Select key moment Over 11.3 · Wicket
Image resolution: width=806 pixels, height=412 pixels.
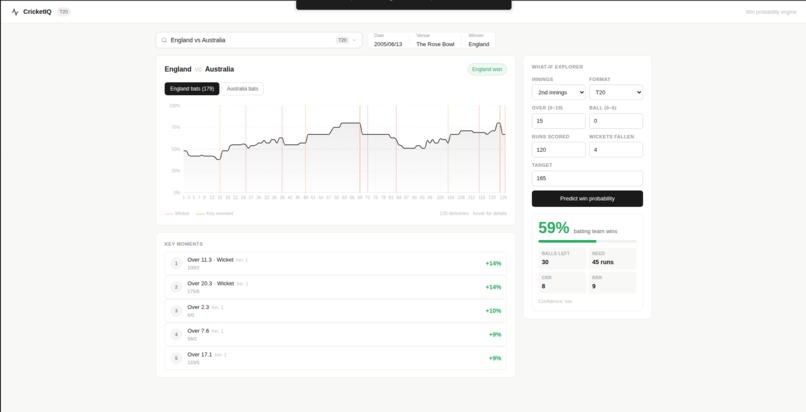coord(336,264)
